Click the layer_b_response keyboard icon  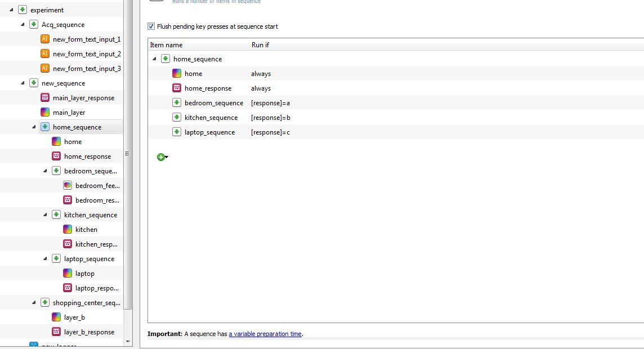pos(56,332)
